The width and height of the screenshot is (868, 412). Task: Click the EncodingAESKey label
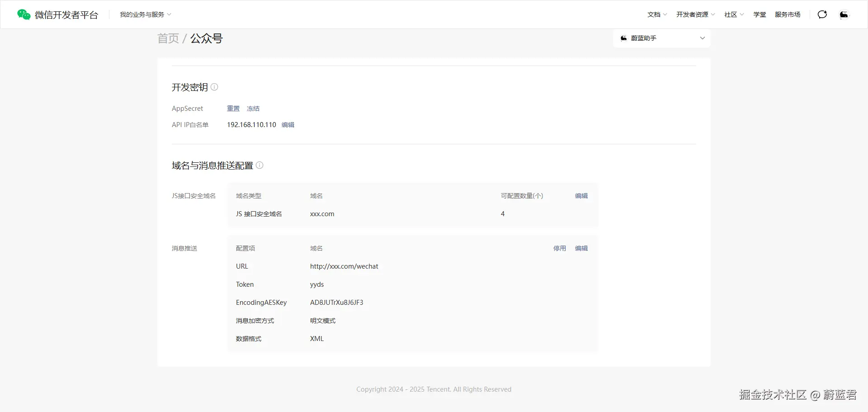[x=261, y=303]
